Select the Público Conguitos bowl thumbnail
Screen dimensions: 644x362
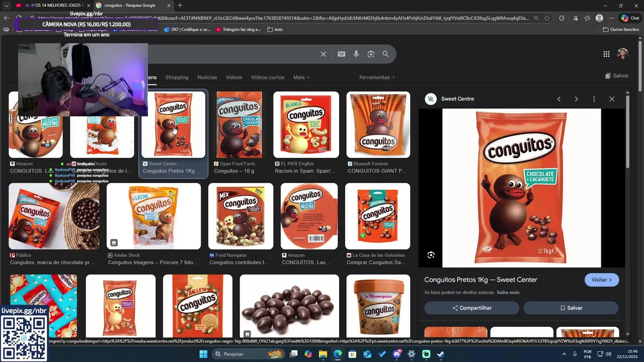tap(54, 216)
